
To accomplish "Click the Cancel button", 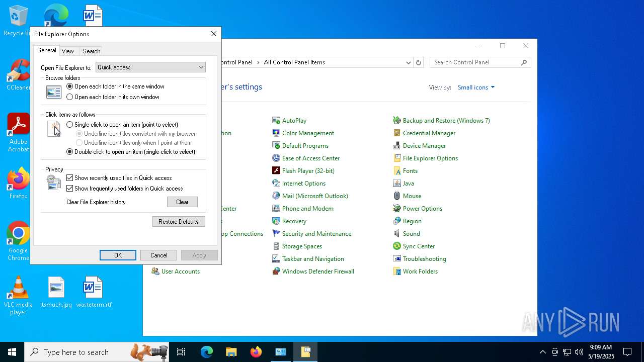I will pyautogui.click(x=159, y=255).
